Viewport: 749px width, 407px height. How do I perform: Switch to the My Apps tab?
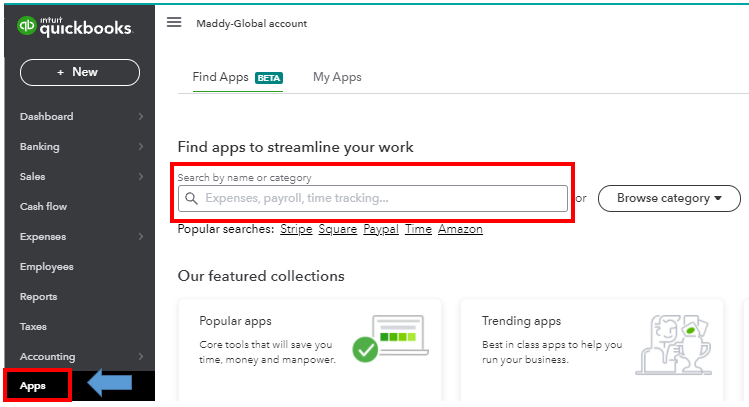(x=337, y=77)
